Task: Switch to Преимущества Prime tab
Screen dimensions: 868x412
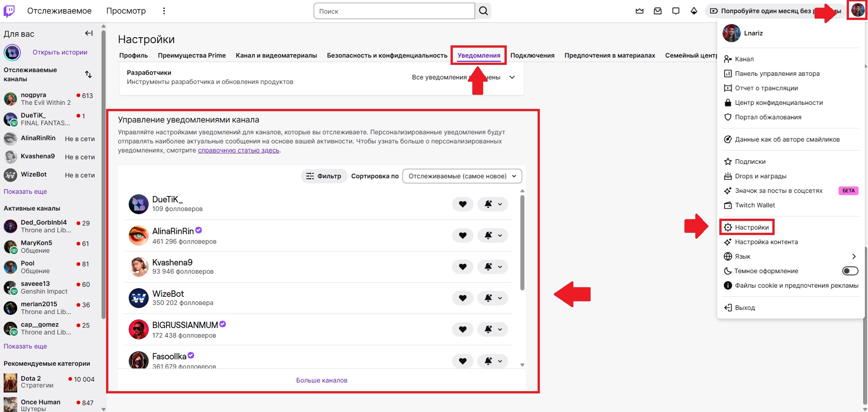Action: [x=192, y=55]
